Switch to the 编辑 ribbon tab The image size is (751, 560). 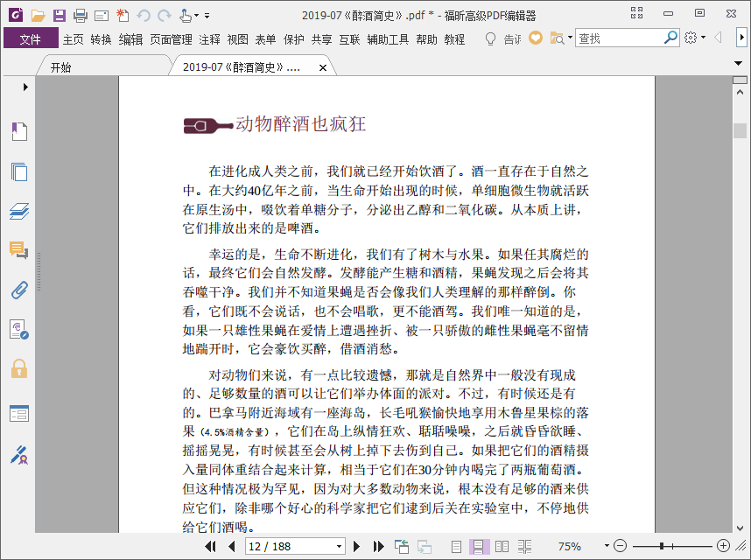(x=130, y=39)
